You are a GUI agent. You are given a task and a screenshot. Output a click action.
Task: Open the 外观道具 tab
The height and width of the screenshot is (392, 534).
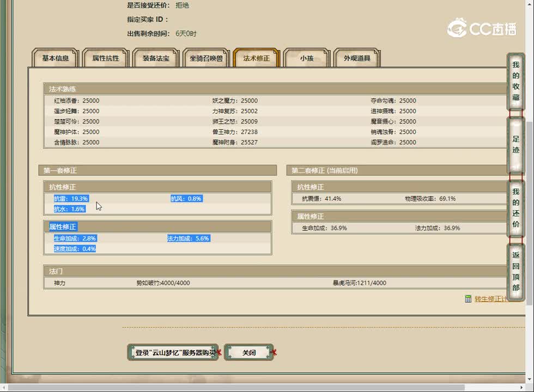pos(357,59)
